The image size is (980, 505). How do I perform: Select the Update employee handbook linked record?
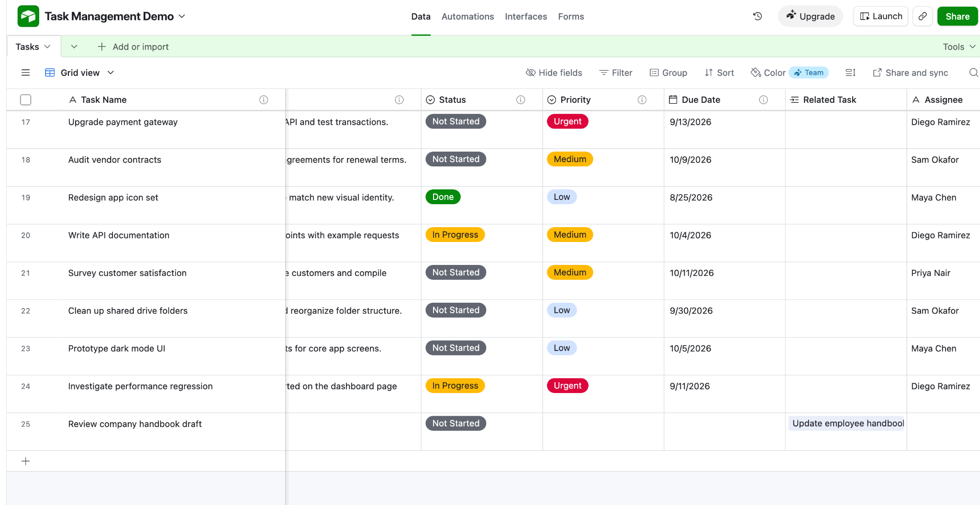[847, 423]
